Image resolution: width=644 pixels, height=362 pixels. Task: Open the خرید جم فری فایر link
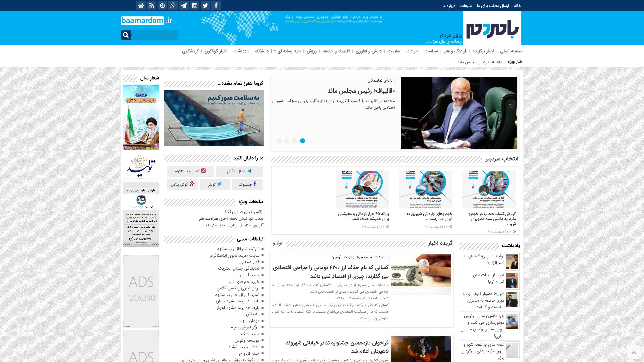(244, 282)
